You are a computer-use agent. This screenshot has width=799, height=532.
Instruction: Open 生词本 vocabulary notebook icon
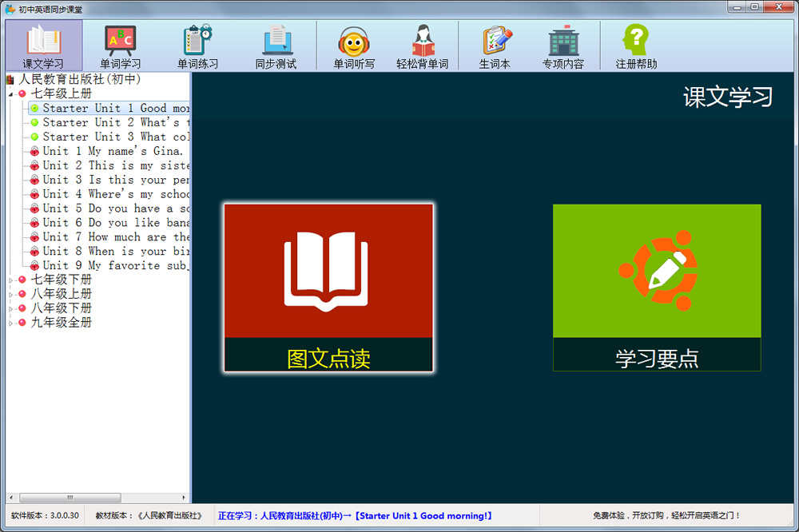tap(495, 46)
